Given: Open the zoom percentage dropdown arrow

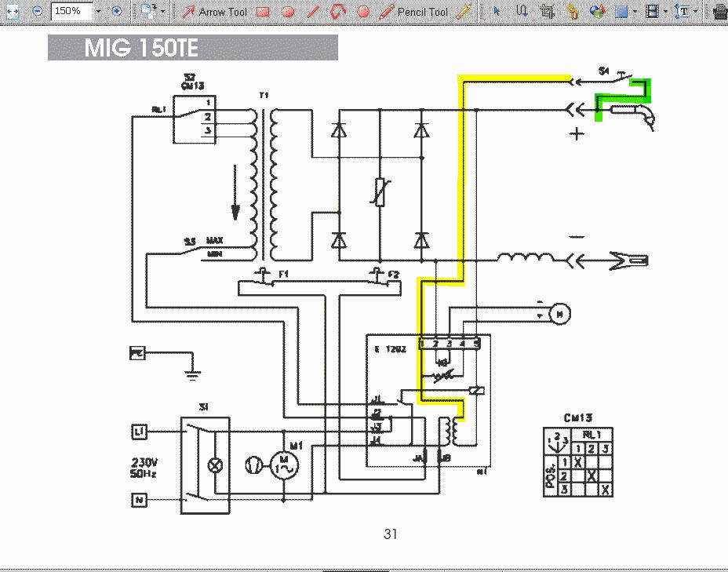Looking at the screenshot, I should 99,12.
